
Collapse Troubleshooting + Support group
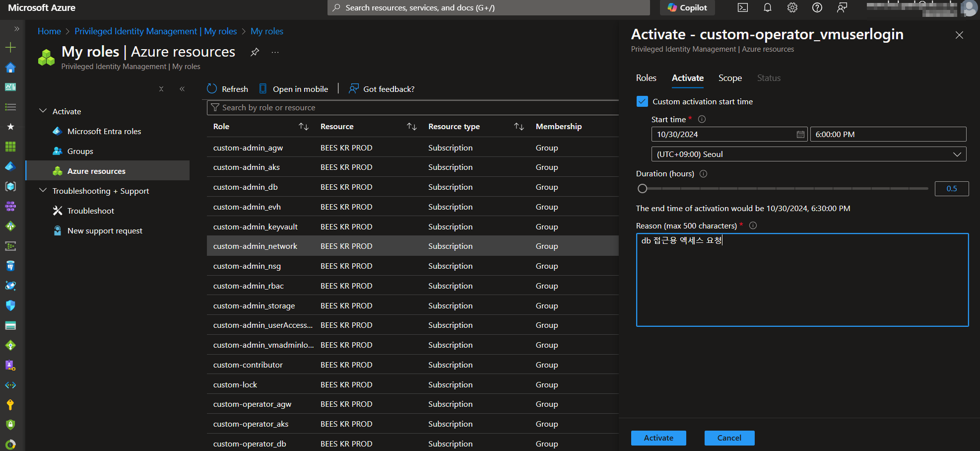pyautogui.click(x=43, y=190)
